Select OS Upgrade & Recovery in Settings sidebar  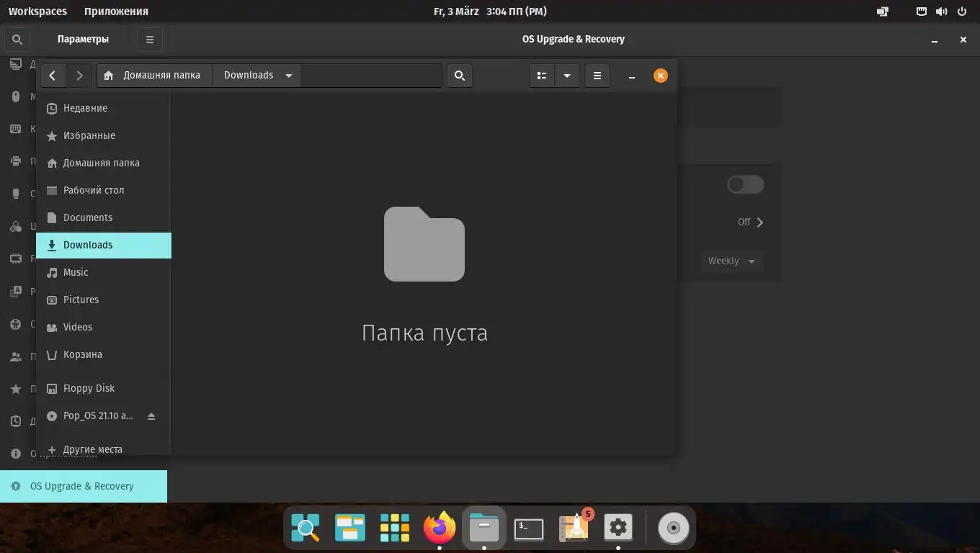pyautogui.click(x=84, y=486)
